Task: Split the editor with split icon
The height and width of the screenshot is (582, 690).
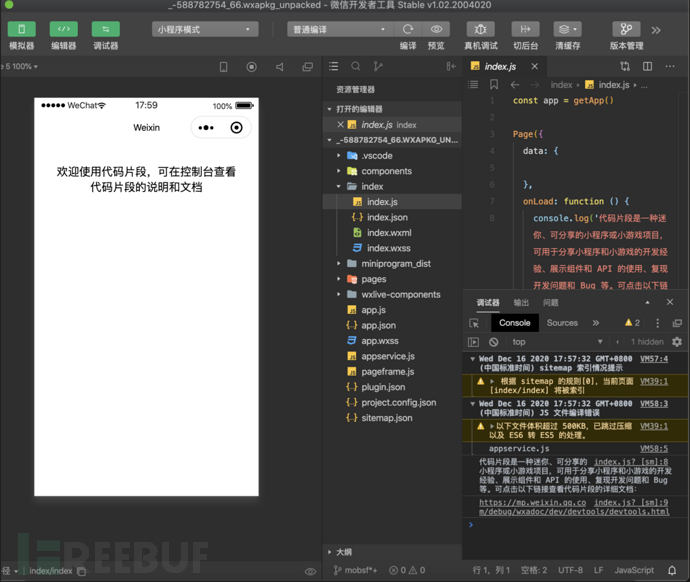Action: tap(647, 66)
